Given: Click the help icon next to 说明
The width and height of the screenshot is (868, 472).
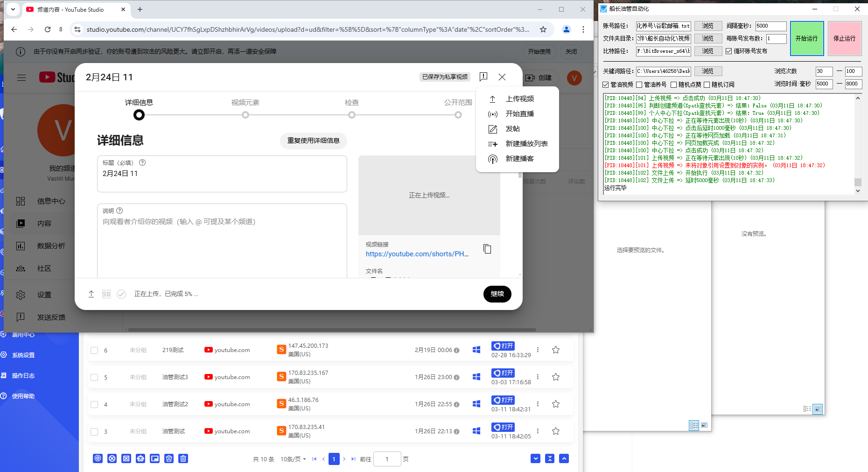Looking at the screenshot, I should 119,211.
